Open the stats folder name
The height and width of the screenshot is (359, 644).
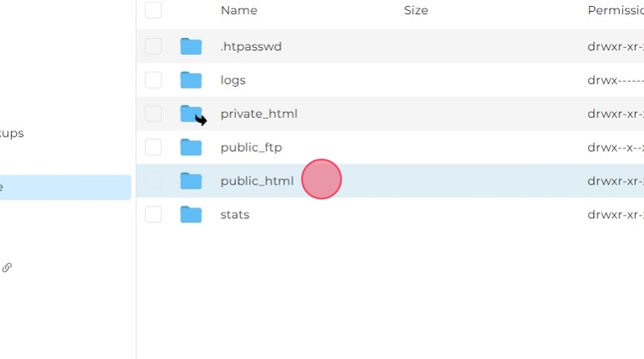(234, 214)
